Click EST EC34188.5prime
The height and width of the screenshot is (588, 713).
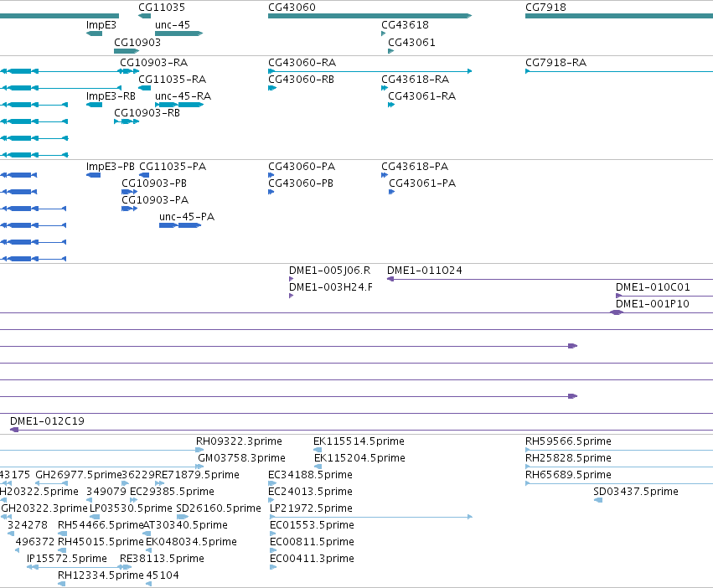[x=310, y=475]
